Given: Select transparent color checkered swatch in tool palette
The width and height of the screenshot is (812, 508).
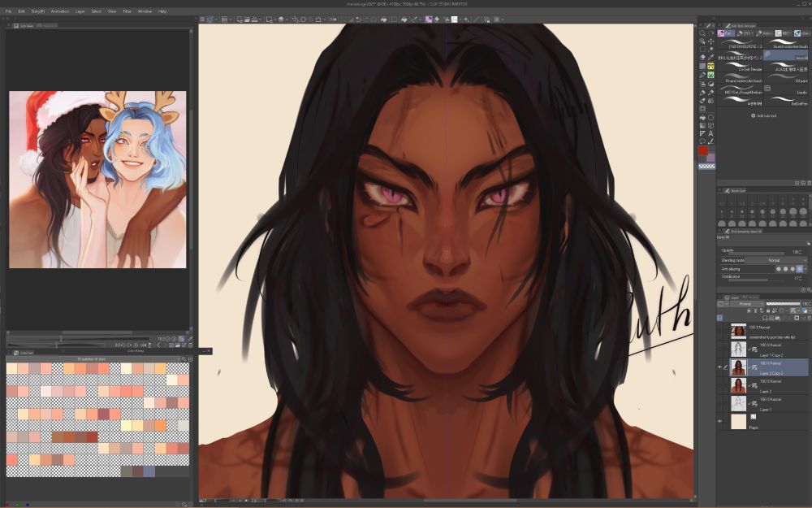Looking at the screenshot, I should pos(707,166).
